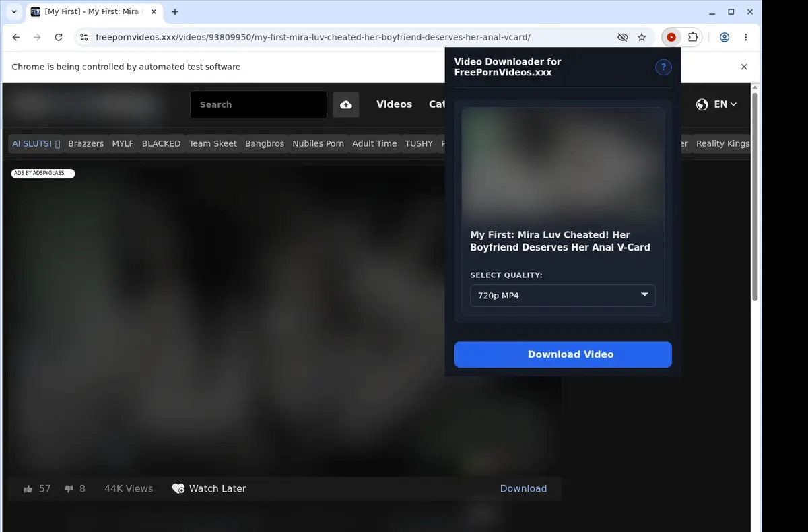Click the red Video Downloader extension icon
The width and height of the screenshot is (808, 532).
[671, 38]
